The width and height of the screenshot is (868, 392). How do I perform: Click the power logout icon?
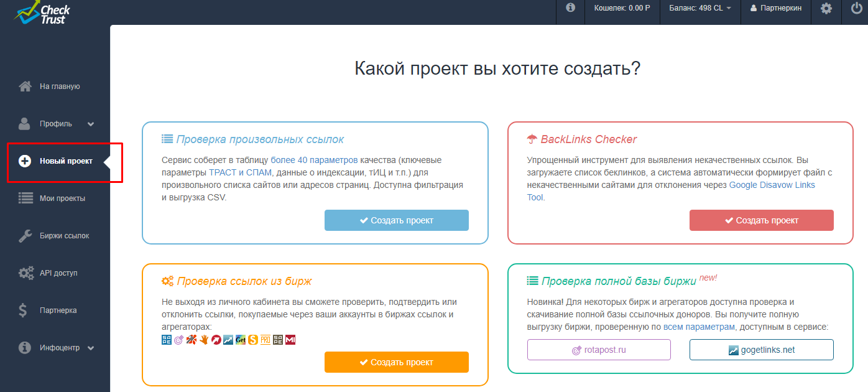coord(857,9)
